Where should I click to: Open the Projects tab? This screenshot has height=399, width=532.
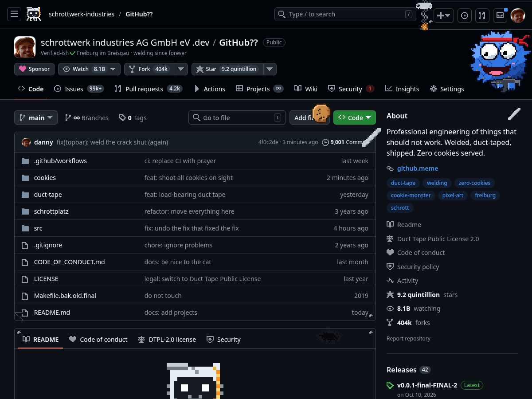[x=259, y=89]
